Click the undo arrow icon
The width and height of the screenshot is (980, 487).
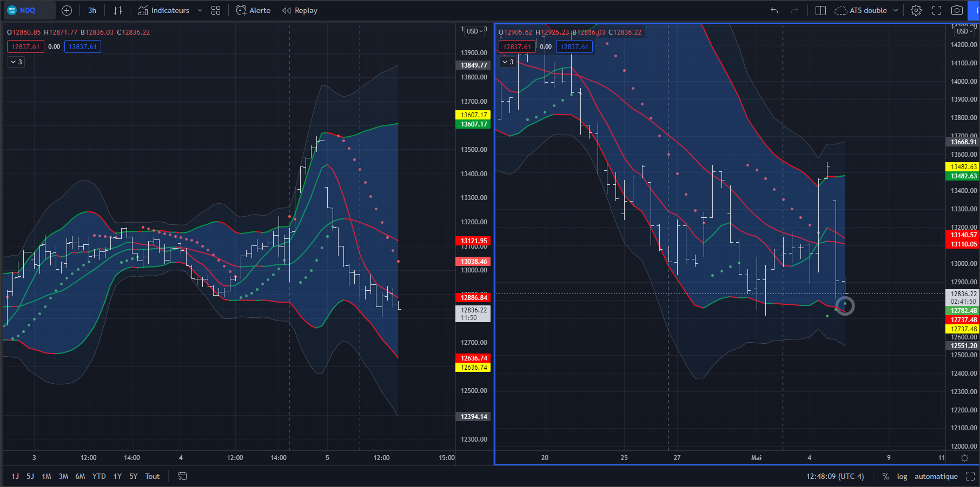click(774, 10)
